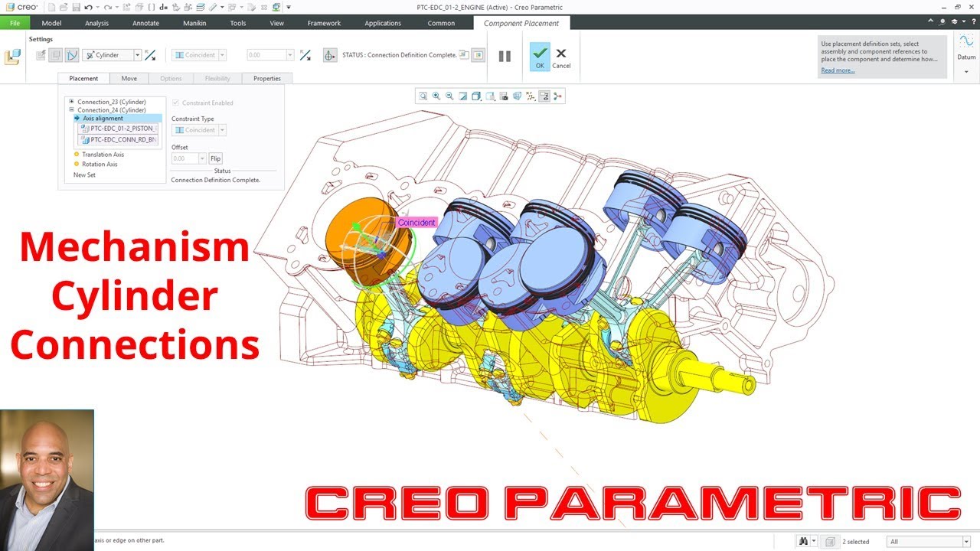Select PTC-EDC_CONN_RD reference field

(118, 140)
